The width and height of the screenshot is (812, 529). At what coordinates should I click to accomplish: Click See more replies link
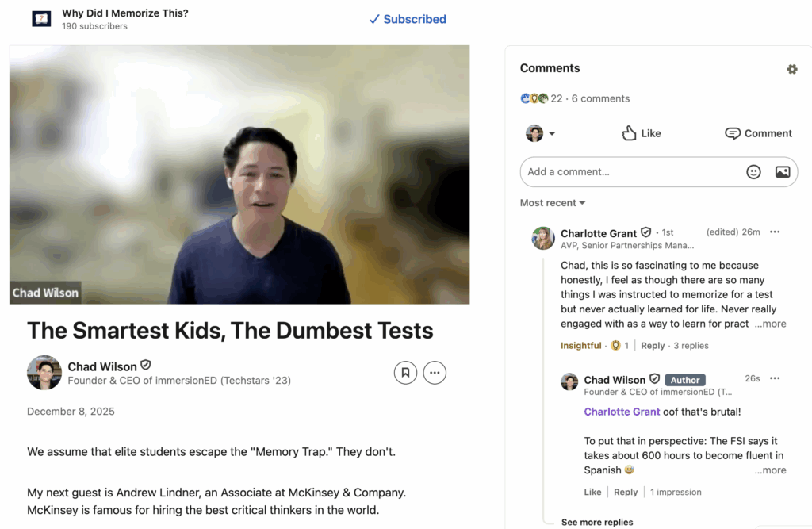597,522
